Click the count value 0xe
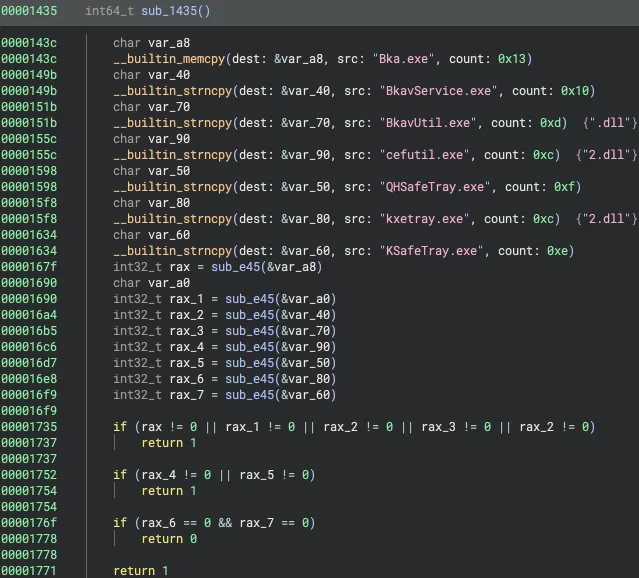 click(x=557, y=251)
